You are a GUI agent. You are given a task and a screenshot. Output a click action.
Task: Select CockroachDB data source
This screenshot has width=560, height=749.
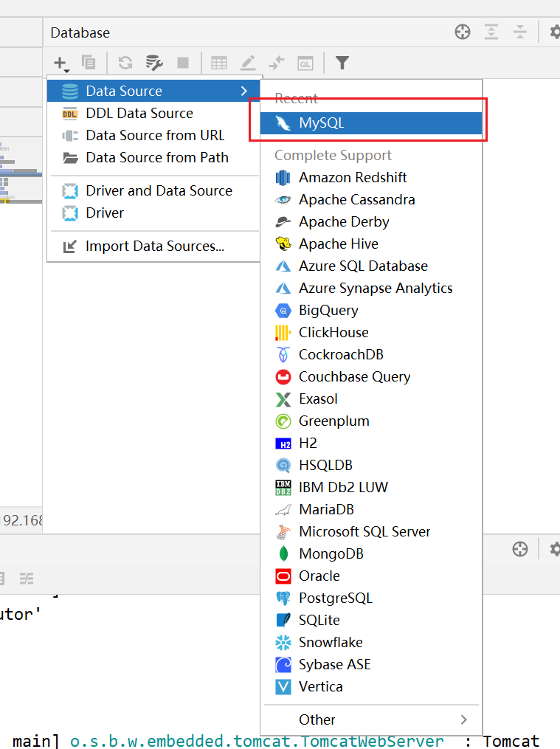[x=371, y=354]
